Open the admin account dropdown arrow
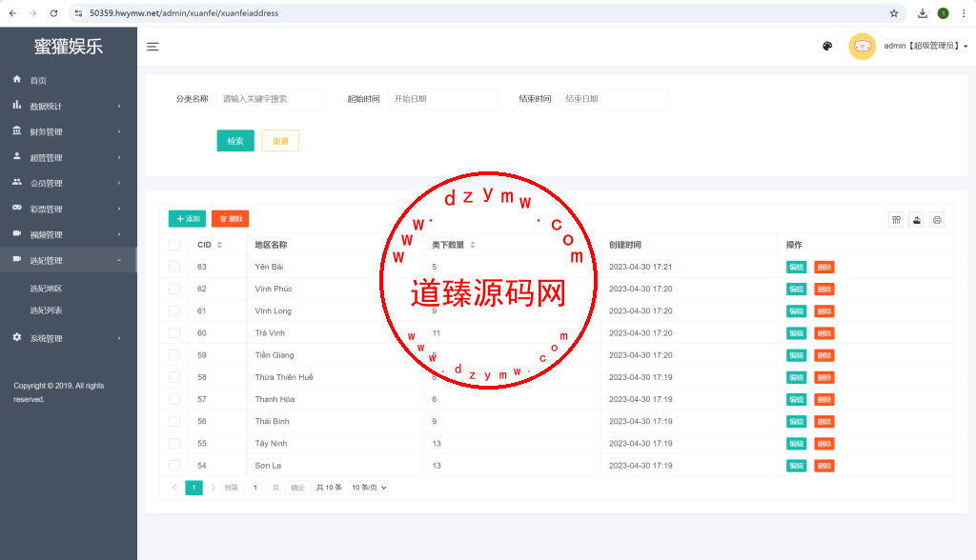The height and width of the screenshot is (560, 976). tap(966, 47)
